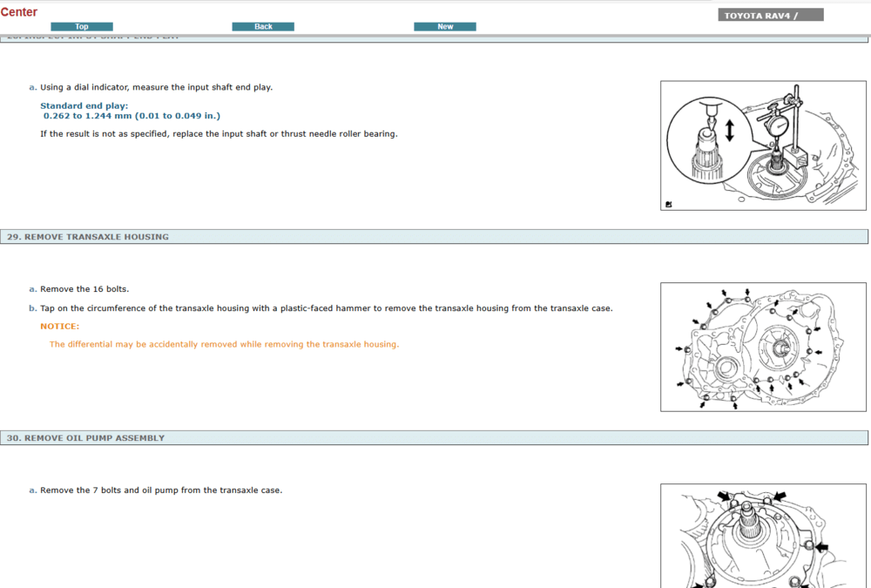Image resolution: width=871 pixels, height=588 pixels.
Task: Open the 16 bolts transaxle housing illustration
Action: pos(763,347)
